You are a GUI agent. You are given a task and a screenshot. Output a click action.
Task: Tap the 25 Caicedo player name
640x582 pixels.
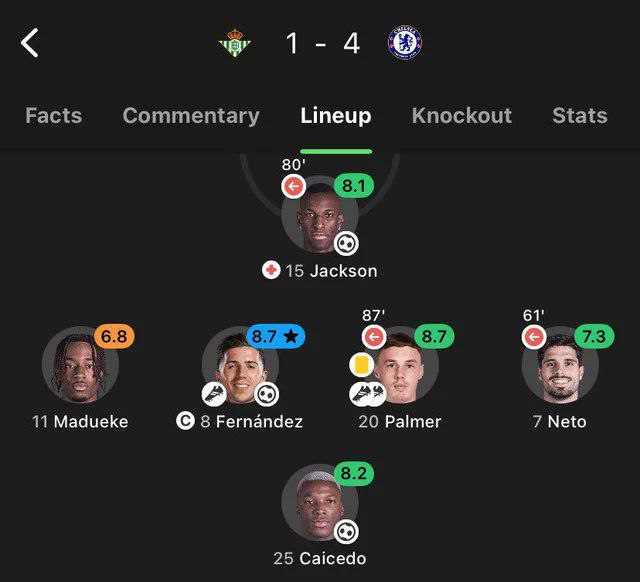pos(320,558)
